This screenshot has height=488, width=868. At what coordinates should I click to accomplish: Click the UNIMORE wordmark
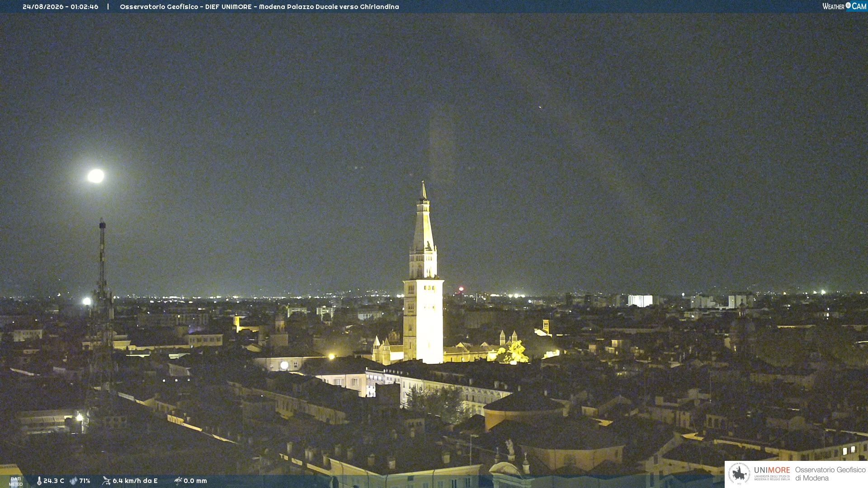772,470
